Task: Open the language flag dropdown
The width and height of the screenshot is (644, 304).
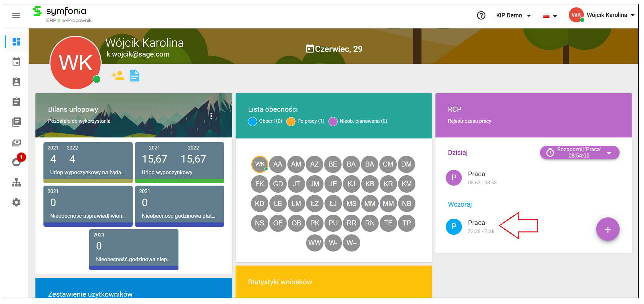Action: tap(550, 16)
